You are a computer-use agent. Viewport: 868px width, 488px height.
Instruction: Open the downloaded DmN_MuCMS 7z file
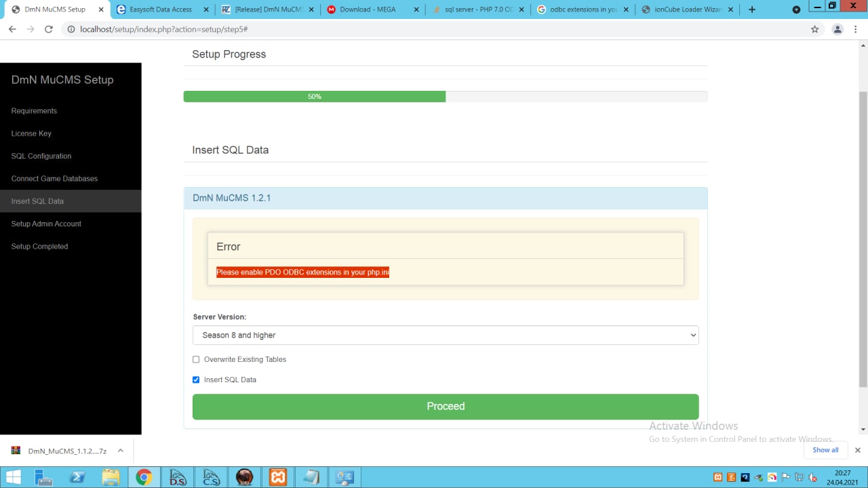[x=59, y=451]
